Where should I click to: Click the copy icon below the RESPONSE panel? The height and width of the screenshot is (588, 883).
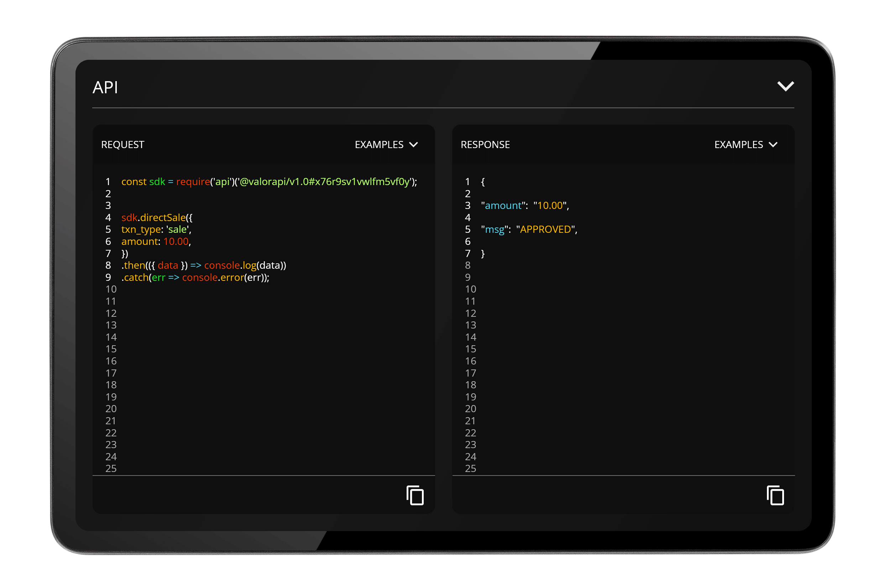point(775,496)
